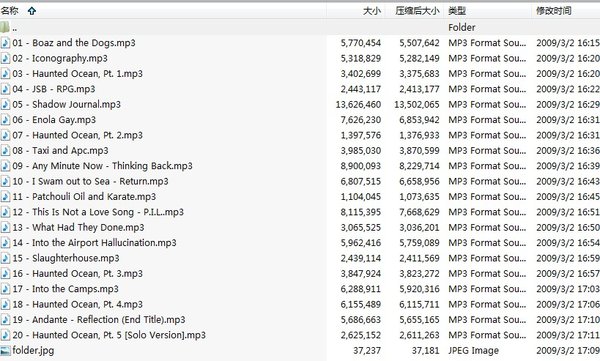
Task: Select file name '06 - Enola Gay.mp3'
Action: [54, 120]
